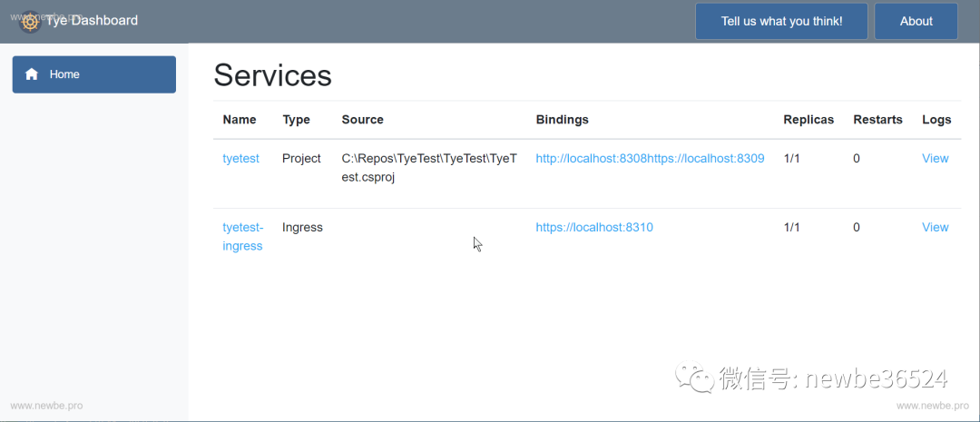Image resolution: width=980 pixels, height=422 pixels.
Task: Click the Bindings column header
Action: 562,120
